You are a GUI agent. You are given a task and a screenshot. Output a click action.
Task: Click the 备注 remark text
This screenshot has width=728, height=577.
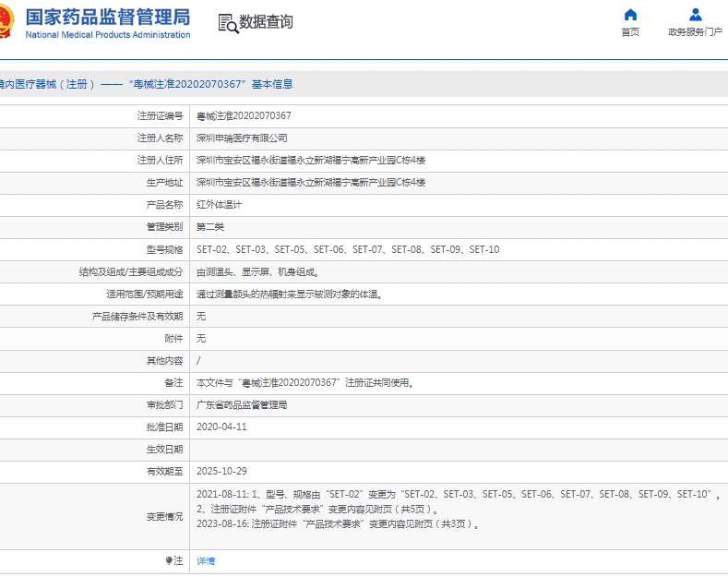(304, 383)
